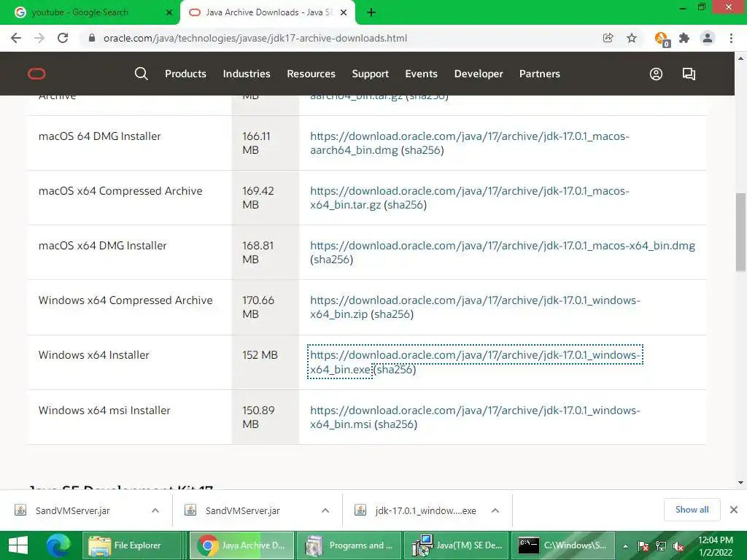Open the Oracle account icon
Viewport: 747px width, 560px height.
click(x=656, y=74)
